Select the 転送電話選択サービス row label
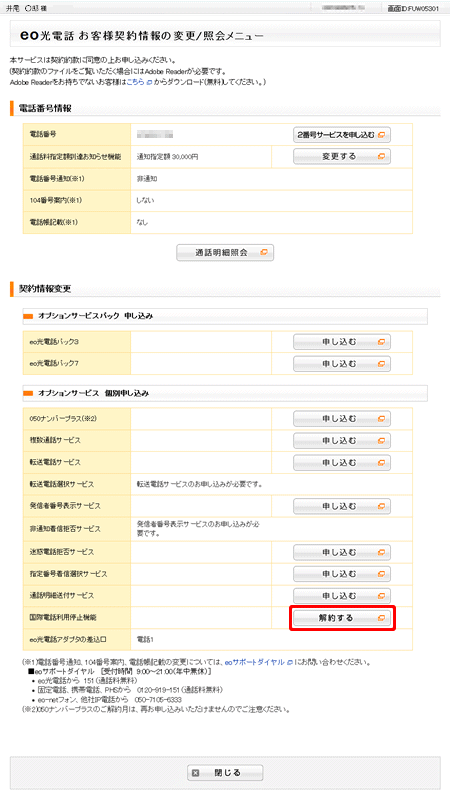This screenshot has width=450, height=794. (61, 484)
